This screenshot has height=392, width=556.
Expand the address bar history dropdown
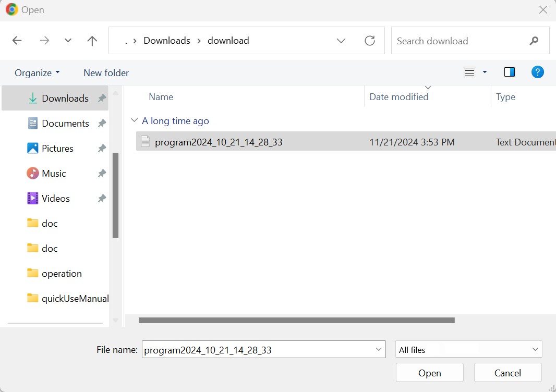341,41
